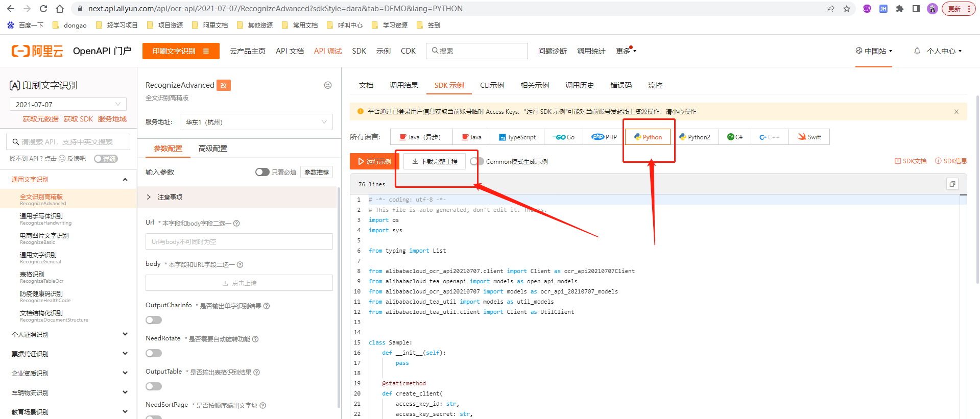Image resolution: width=980 pixels, height=419 pixels.
Task: Click the Aliyun logo
Action: [x=37, y=51]
